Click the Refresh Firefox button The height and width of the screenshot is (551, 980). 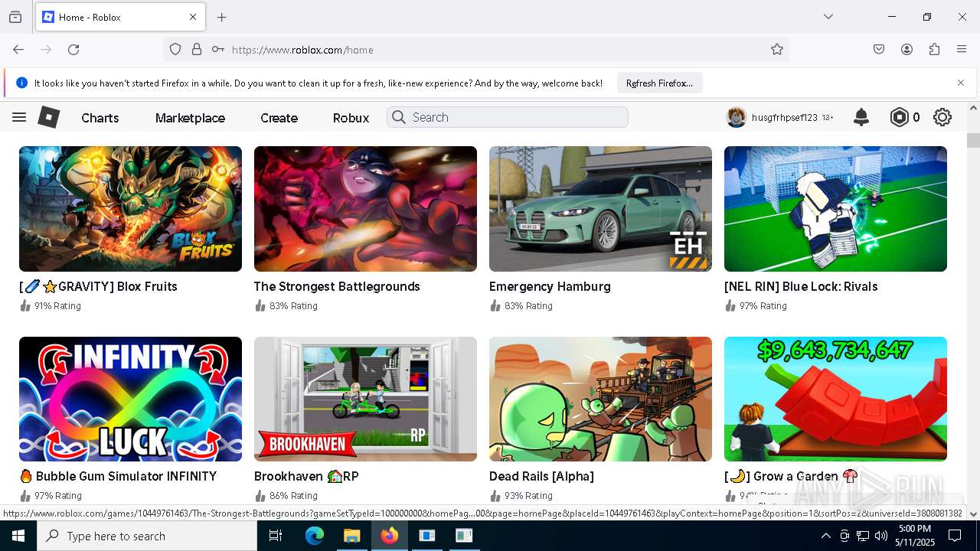[x=659, y=83]
